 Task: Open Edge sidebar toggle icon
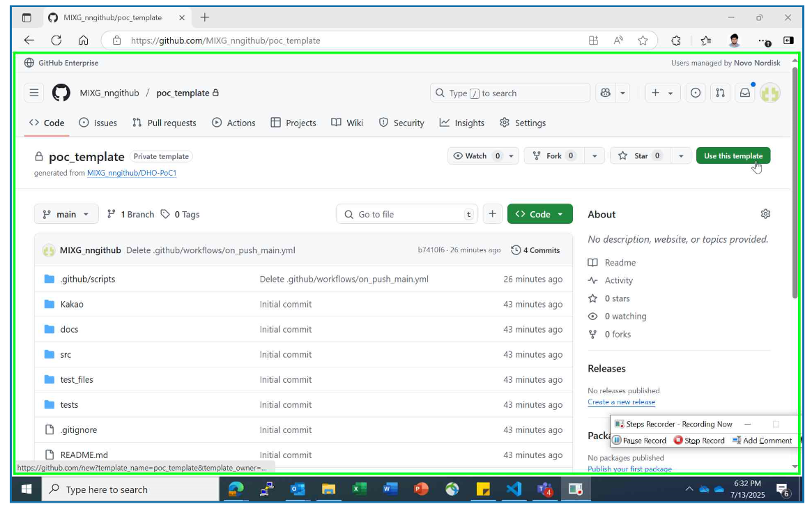pos(788,40)
